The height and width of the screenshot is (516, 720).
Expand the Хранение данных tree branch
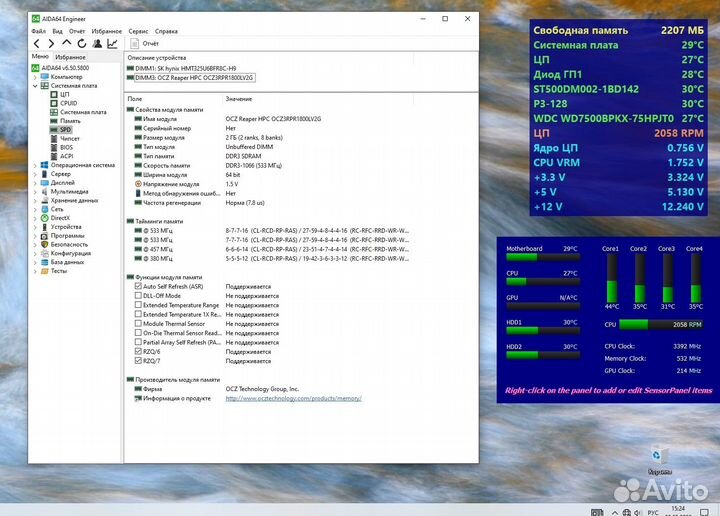click(35, 201)
